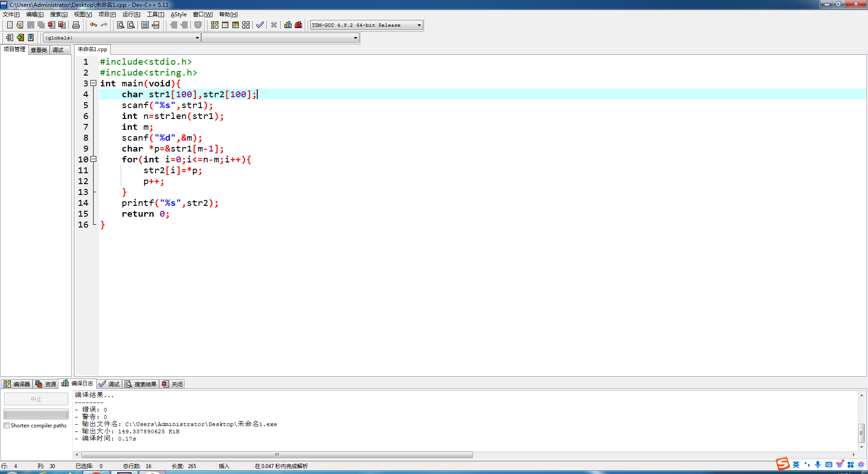
Task: Compile the current program
Action: tap(215, 25)
